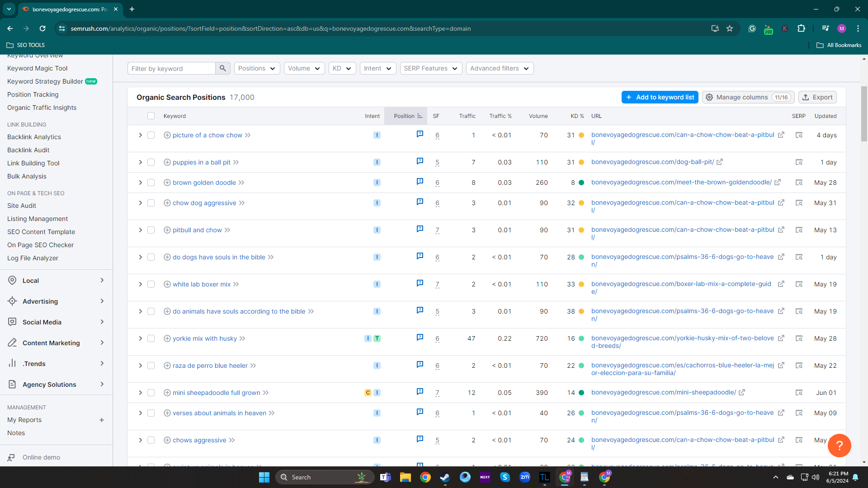868x488 pixels.
Task: Tick checkbox for 'picture of a chow chow'
Action: coord(151,135)
